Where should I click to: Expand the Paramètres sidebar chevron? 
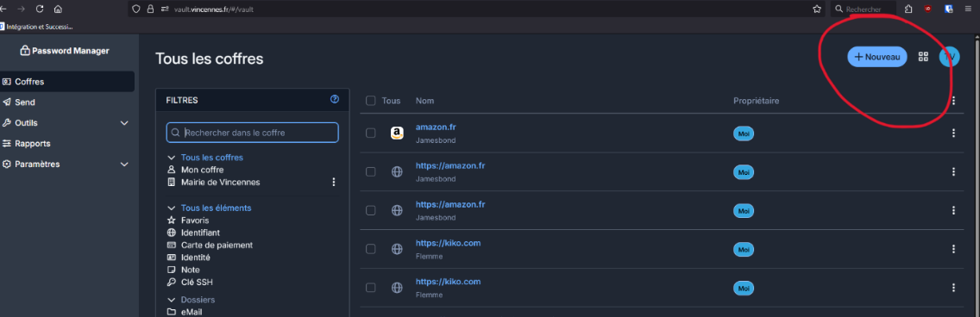[x=123, y=165]
